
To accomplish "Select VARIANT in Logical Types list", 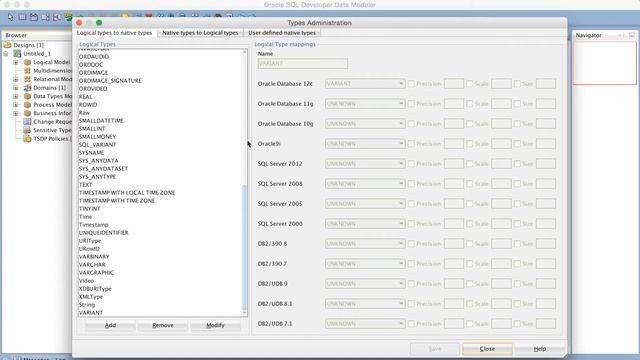I will click(x=91, y=313).
